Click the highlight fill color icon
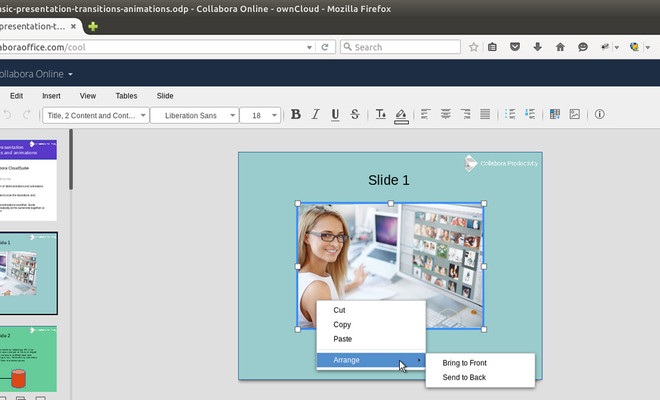This screenshot has height=400, width=660. coord(401,116)
